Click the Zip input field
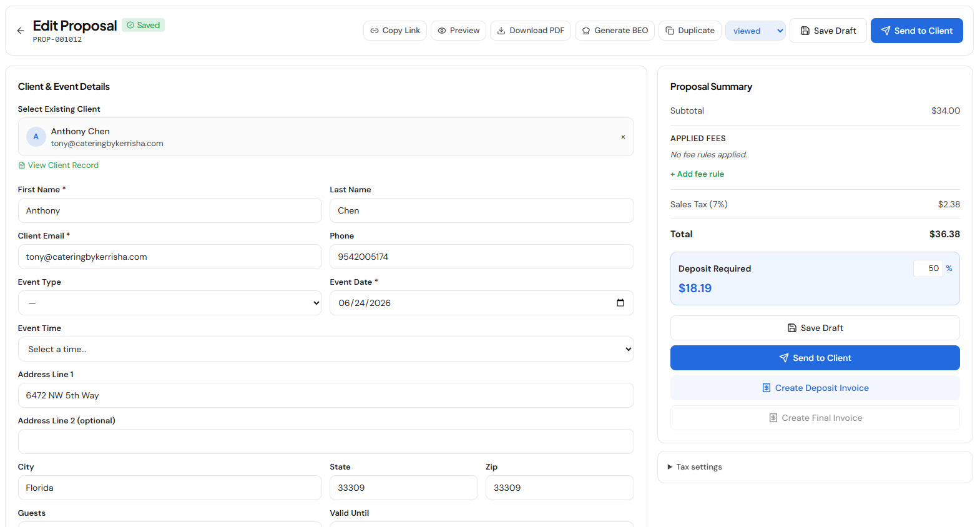The width and height of the screenshot is (980, 527). [560, 488]
